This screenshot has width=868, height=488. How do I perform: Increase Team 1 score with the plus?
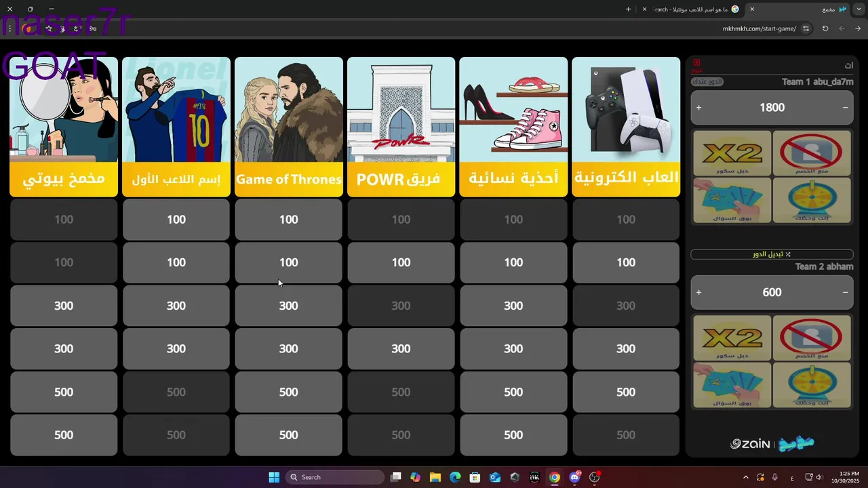(698, 107)
